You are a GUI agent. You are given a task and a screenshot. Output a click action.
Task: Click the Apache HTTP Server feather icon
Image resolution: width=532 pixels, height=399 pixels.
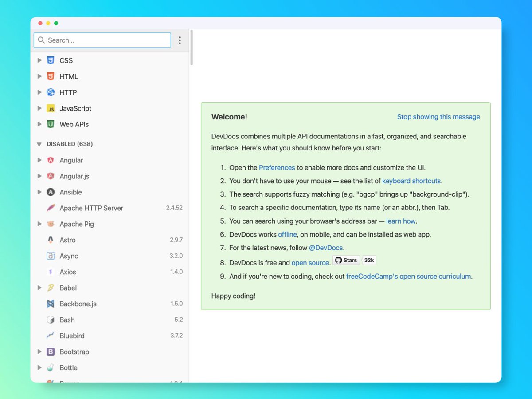51,208
